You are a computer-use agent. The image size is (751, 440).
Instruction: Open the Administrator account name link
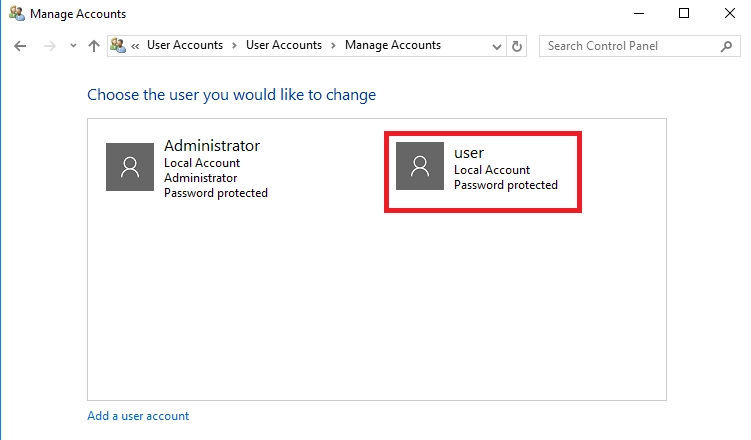point(211,146)
